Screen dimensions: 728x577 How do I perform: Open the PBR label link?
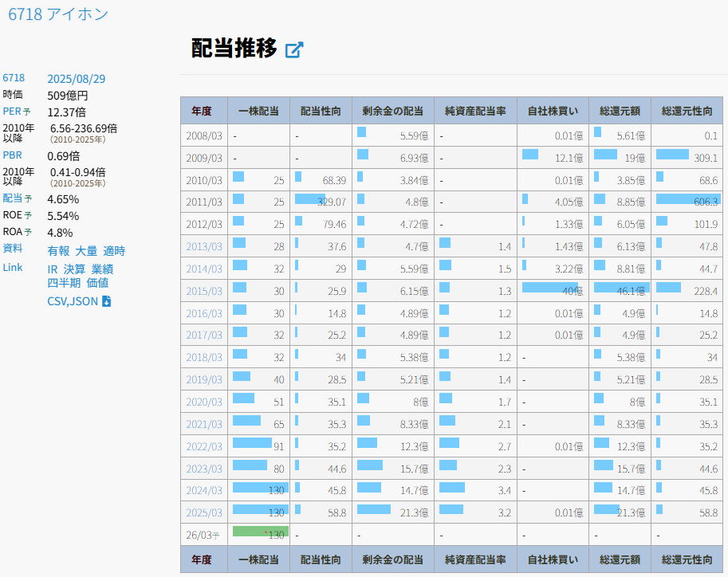click(12, 155)
